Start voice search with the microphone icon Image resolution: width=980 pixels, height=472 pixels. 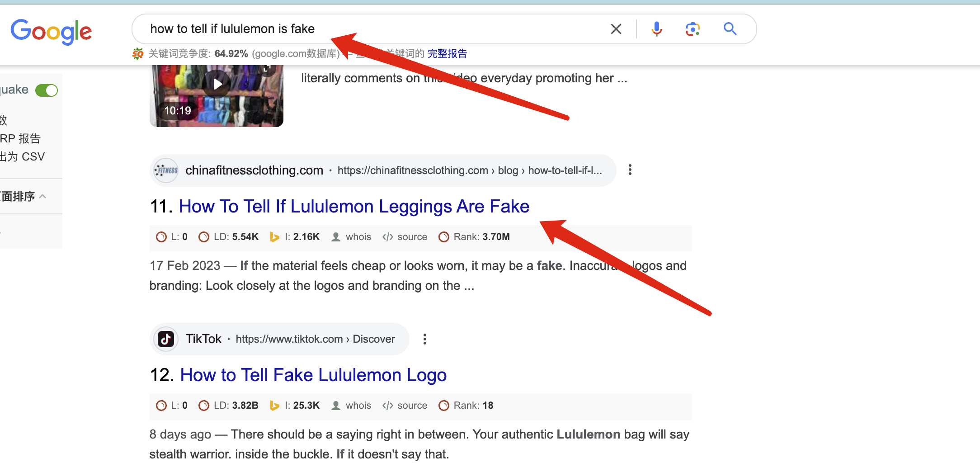pos(656,29)
